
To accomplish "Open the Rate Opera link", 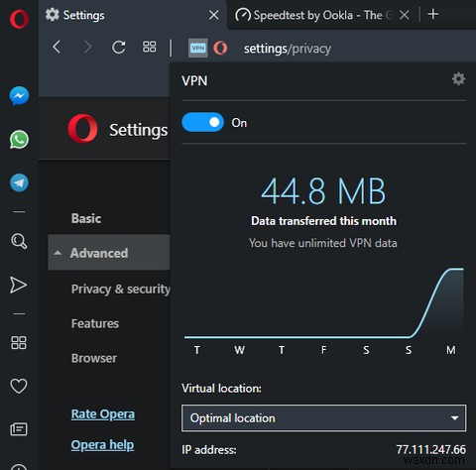I will point(103,414).
